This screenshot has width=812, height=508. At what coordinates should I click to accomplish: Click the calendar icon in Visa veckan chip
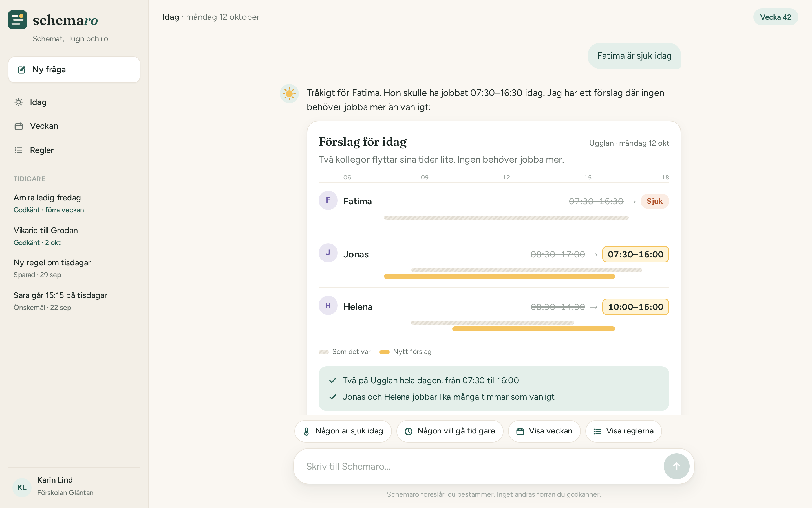(520, 432)
